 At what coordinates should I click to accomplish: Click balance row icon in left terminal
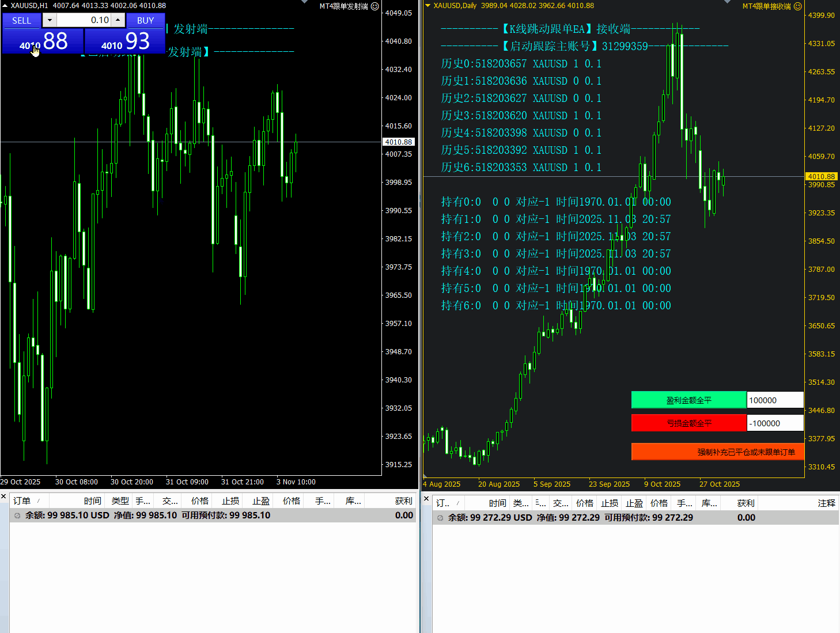click(x=17, y=516)
